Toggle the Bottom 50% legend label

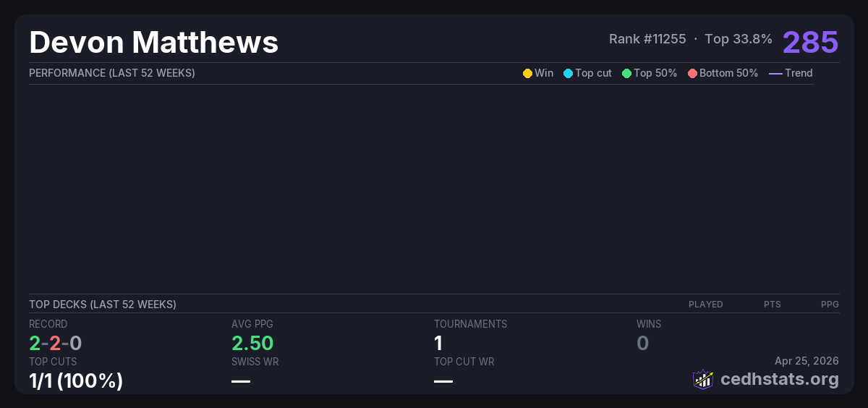coord(728,73)
